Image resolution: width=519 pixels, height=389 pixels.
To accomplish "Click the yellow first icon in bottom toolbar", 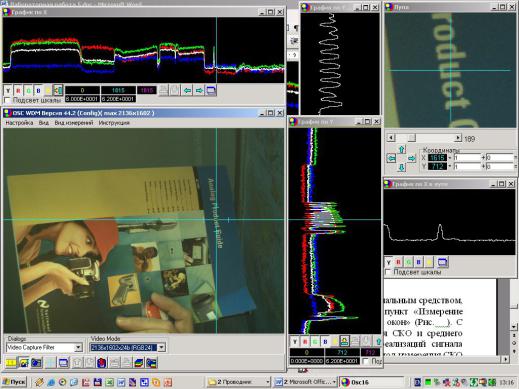I will coord(11,363).
